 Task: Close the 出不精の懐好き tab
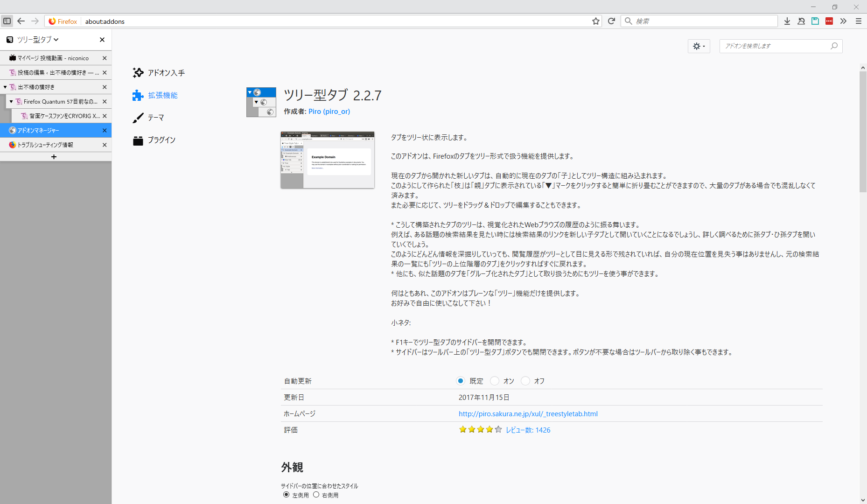pyautogui.click(x=105, y=87)
